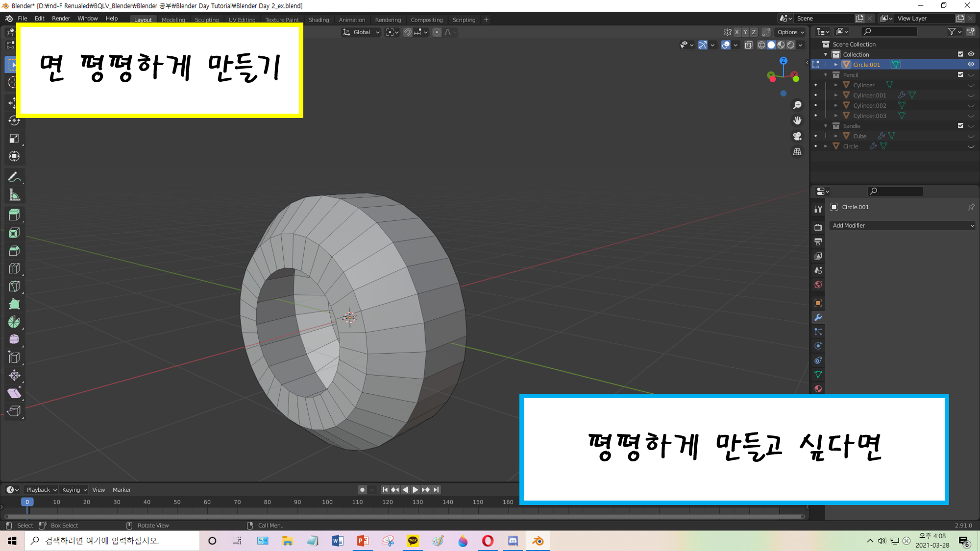Viewport: 980px width, 551px height.
Task: Launch Blender from the Windows taskbar
Action: point(538,541)
